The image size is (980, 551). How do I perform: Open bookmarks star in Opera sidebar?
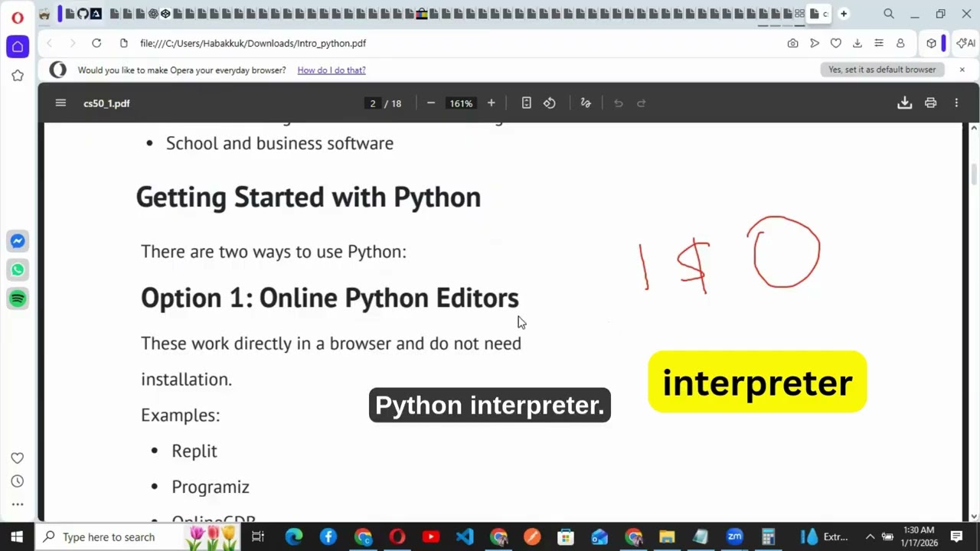[x=18, y=75]
